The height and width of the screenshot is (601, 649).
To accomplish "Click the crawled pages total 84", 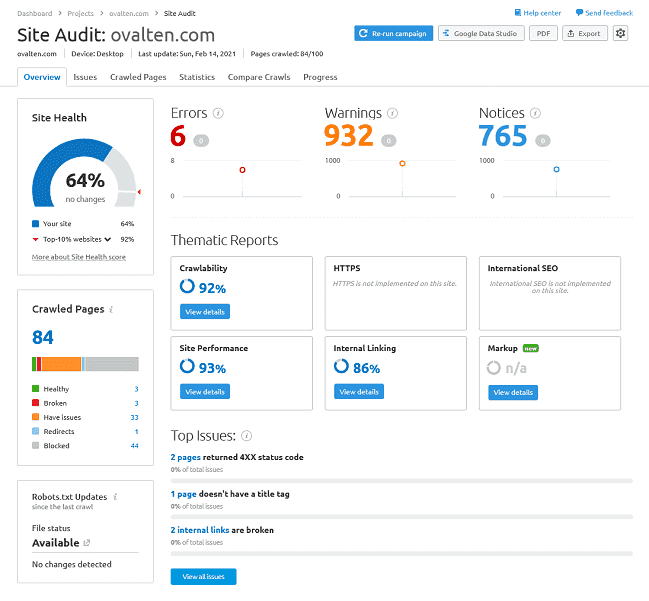I will click(x=43, y=337).
